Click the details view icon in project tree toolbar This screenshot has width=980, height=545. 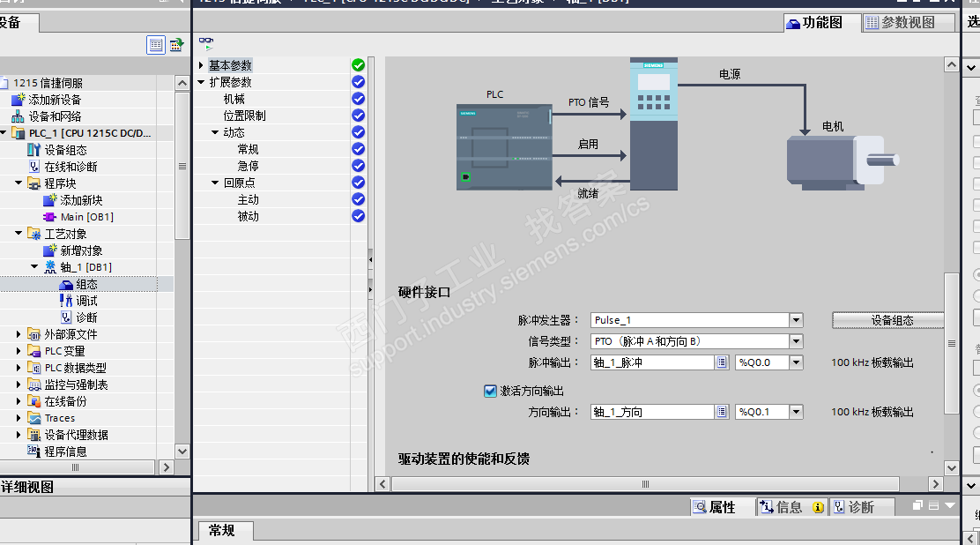156,45
